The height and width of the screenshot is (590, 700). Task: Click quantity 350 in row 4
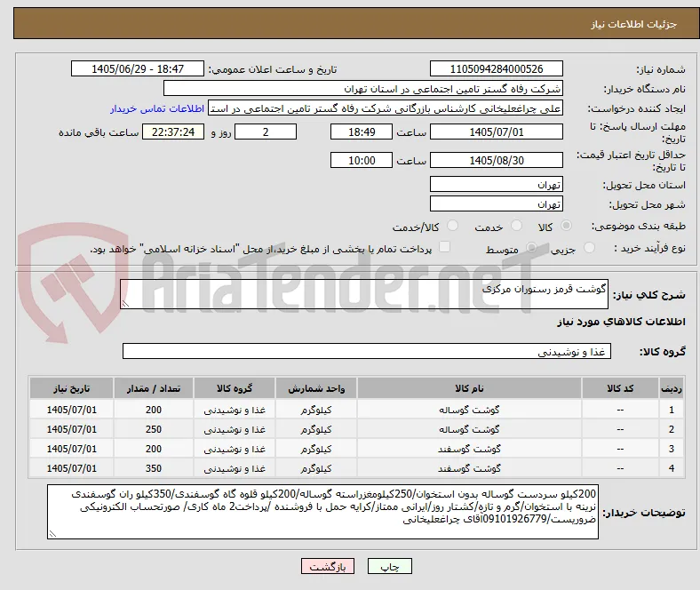point(154,468)
